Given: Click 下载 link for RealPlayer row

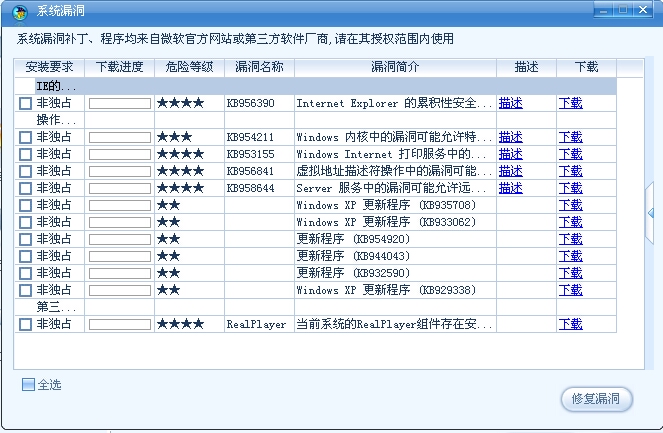Looking at the screenshot, I should tap(570, 324).
